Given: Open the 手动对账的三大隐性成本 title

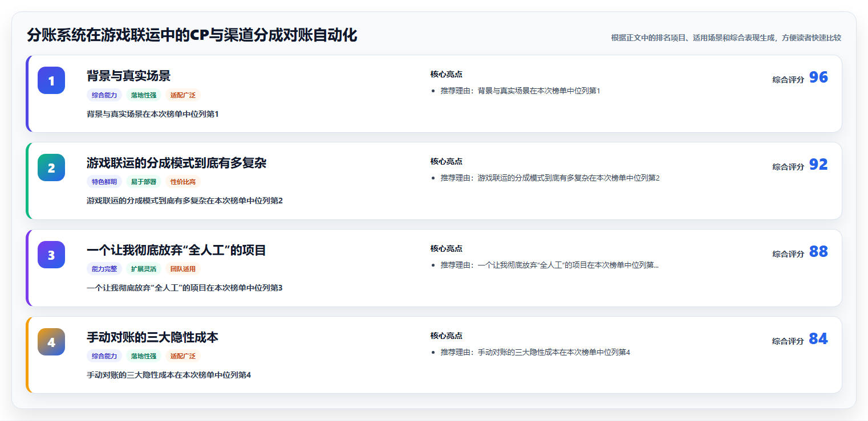Looking at the screenshot, I should pos(152,337).
